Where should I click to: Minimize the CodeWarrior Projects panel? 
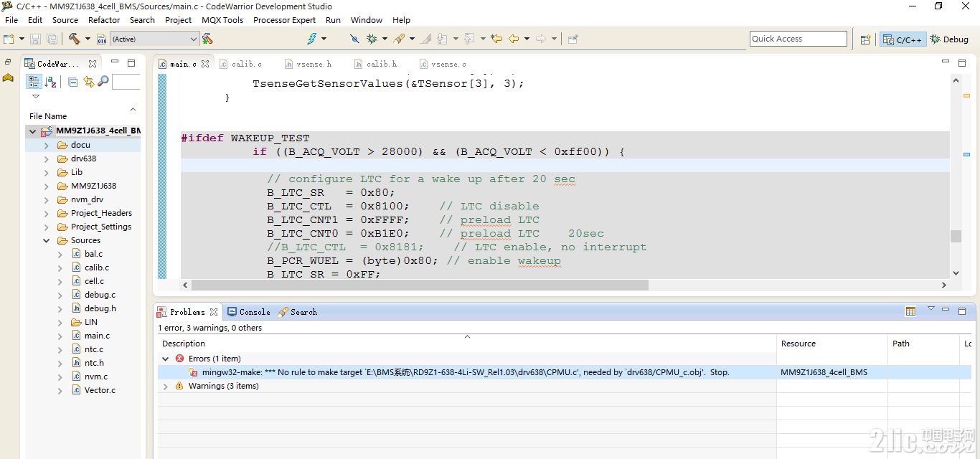[116, 63]
